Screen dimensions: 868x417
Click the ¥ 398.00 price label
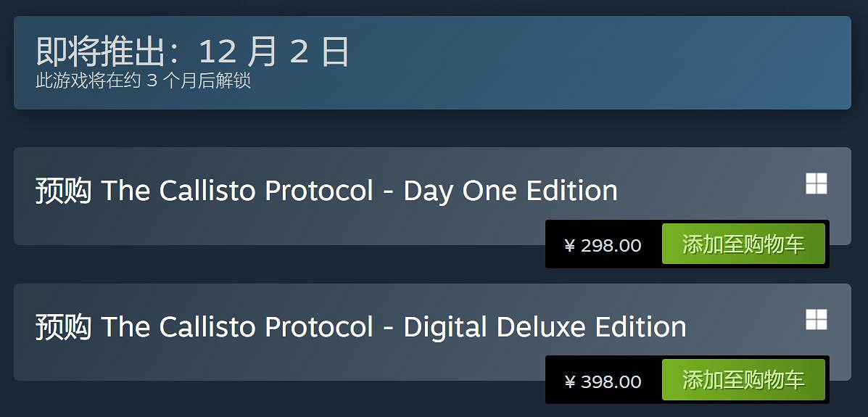pos(603,381)
